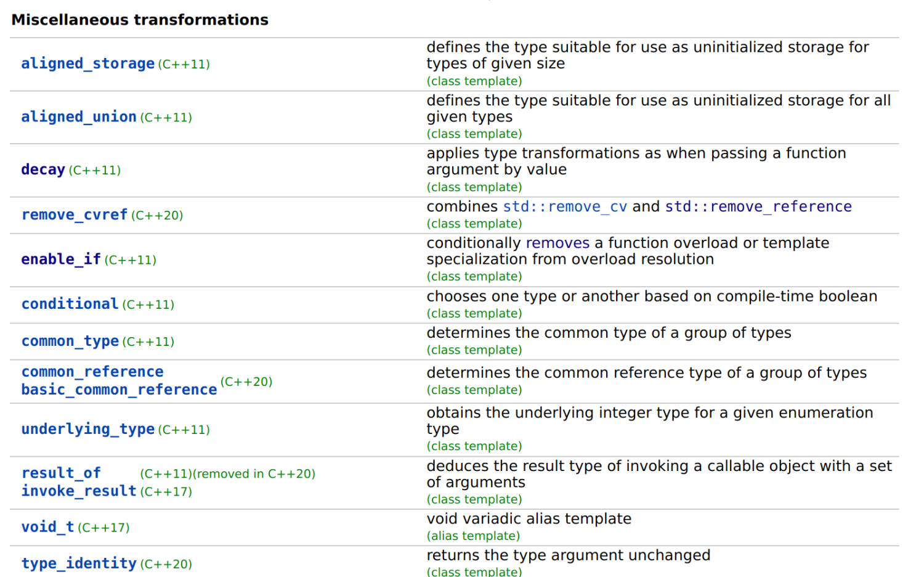Click 'applies type transformations' decay description
This screenshot has height=577, width=924.
636,162
